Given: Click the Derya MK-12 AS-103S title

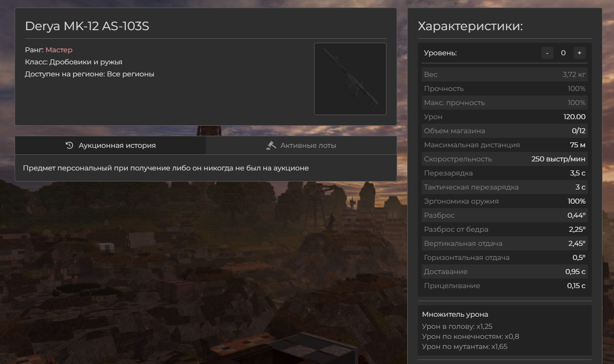Looking at the screenshot, I should click(x=87, y=26).
